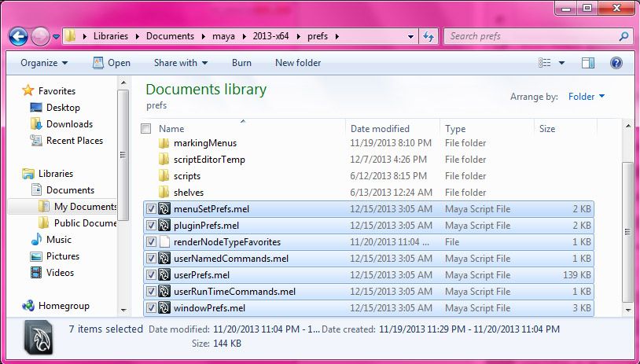The image size is (640, 364).
Task: Click Maya icon of menuSetPrefs.mel
Action: click(x=164, y=209)
